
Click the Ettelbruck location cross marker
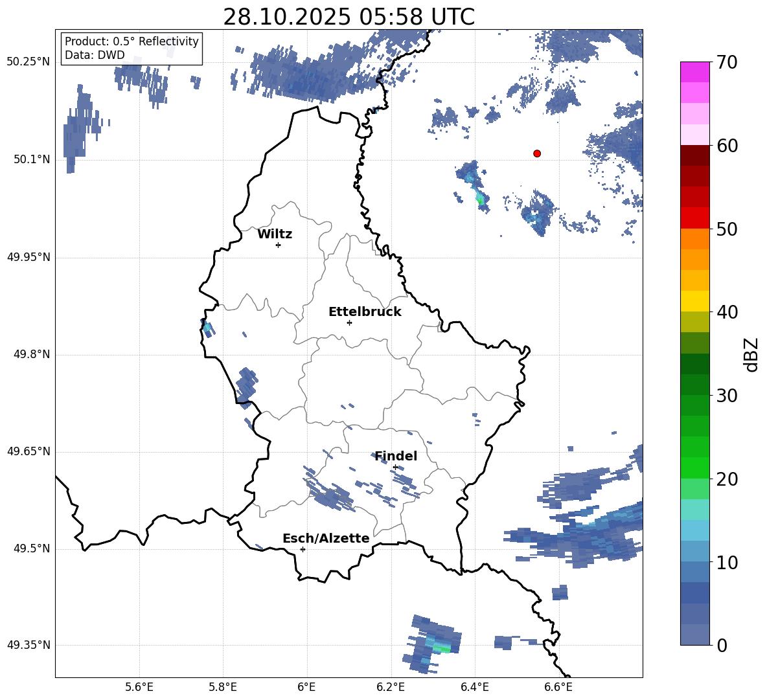pos(349,322)
